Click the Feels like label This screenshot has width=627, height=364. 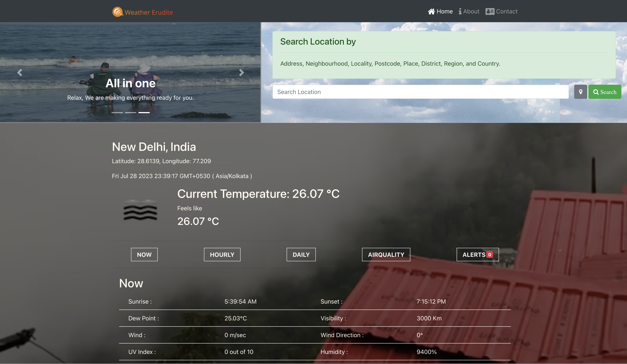coord(190,208)
